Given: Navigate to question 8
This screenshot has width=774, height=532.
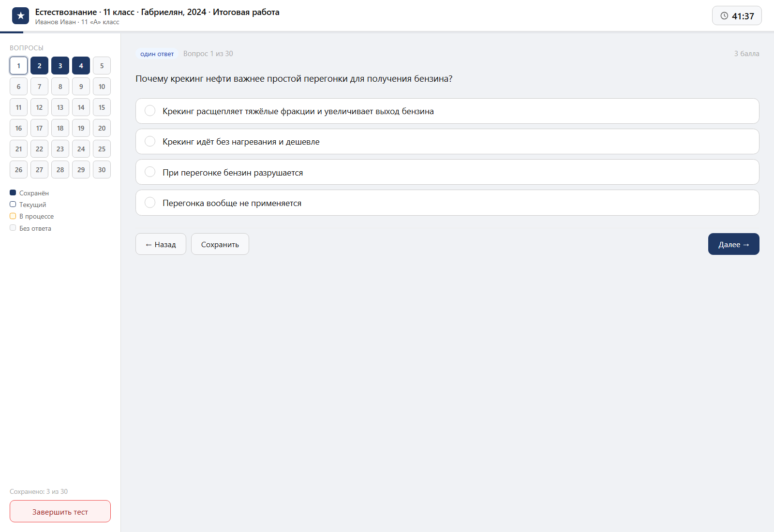Looking at the screenshot, I should tap(60, 87).
